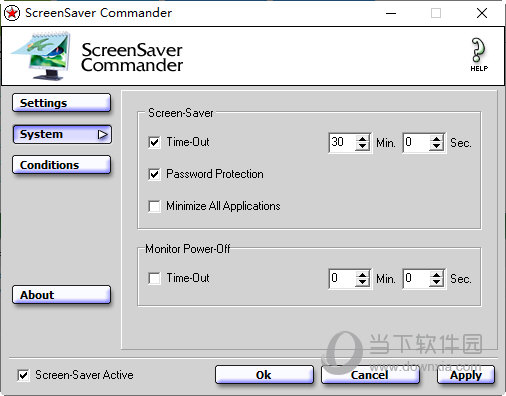Open the About page

62,295
